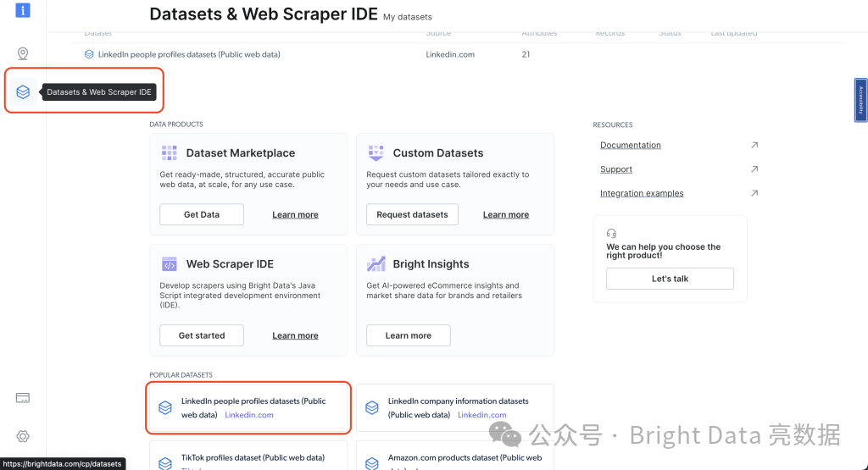Click the Custom Datasets icon
Image resolution: width=868 pixels, height=470 pixels.
tap(376, 152)
